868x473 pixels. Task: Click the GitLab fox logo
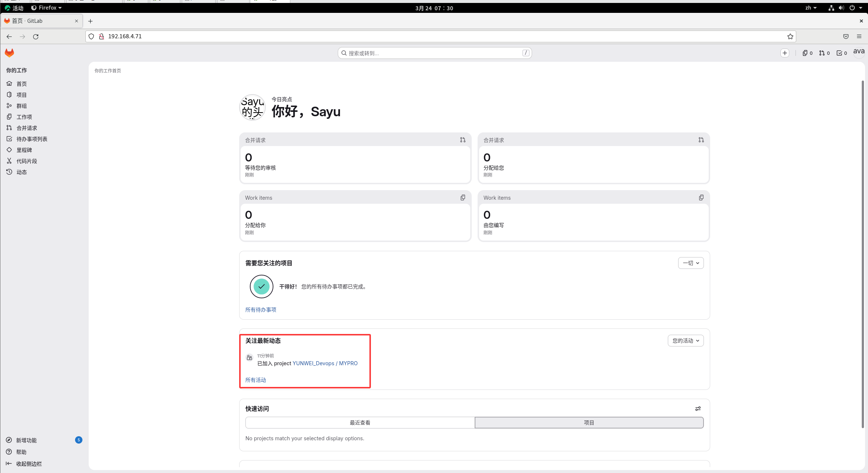pyautogui.click(x=9, y=53)
